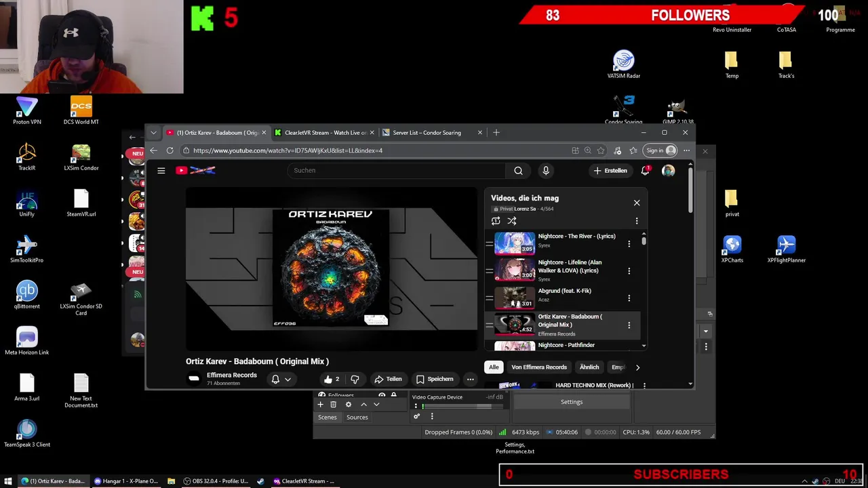Viewport: 868px width, 488px height.
Task: Click the Speichern save button
Action: [x=435, y=379]
